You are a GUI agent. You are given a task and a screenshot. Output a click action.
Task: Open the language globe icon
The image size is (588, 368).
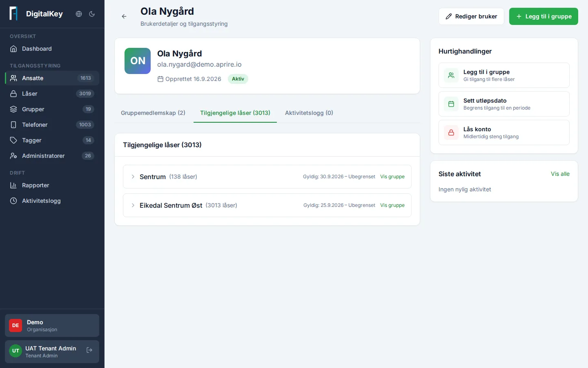tap(79, 14)
